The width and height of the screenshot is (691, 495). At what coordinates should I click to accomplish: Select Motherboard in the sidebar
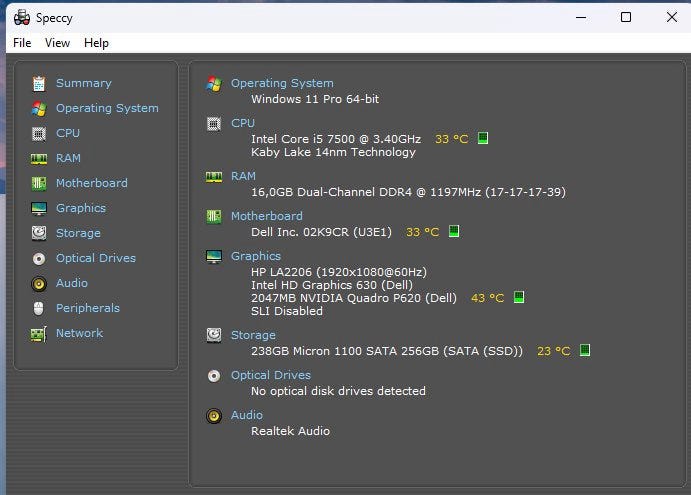click(92, 183)
